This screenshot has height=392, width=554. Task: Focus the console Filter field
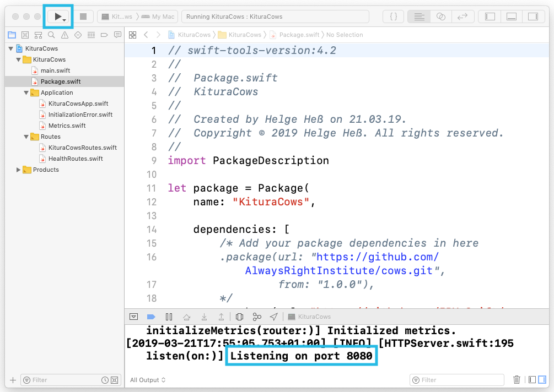pos(456,380)
